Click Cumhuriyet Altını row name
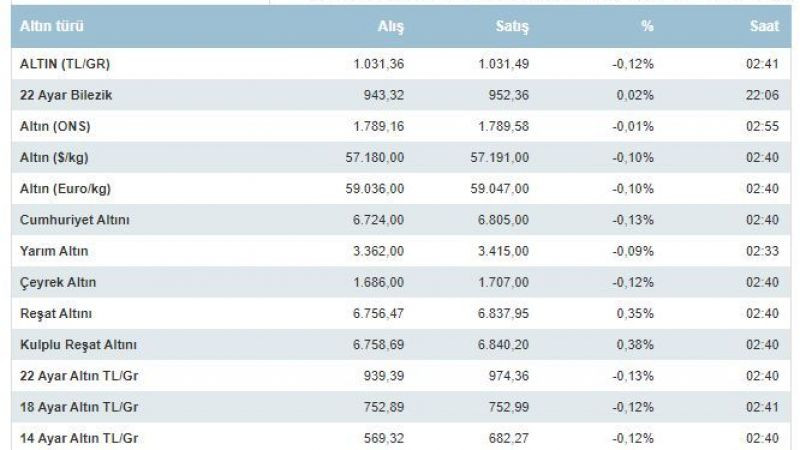The width and height of the screenshot is (800, 450). coord(74,220)
